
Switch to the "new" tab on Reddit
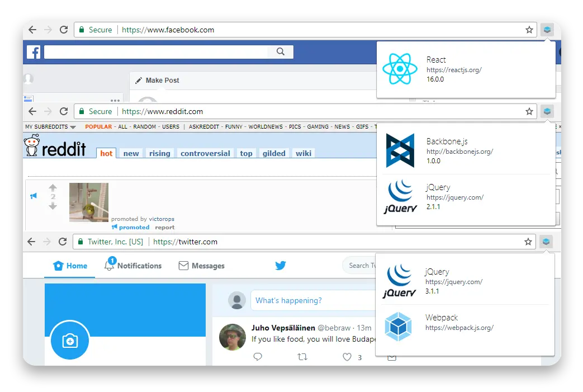point(130,153)
